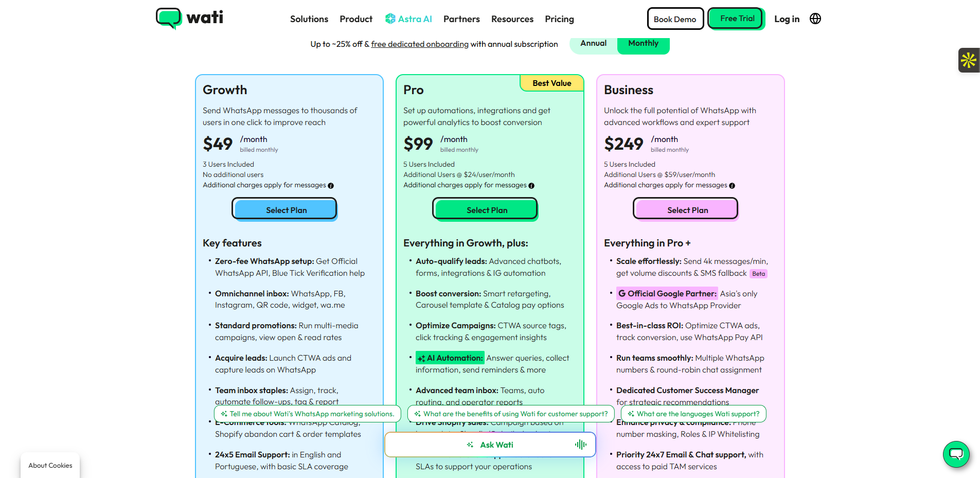
Task: Click Growth plan message charges info icon
Action: pyautogui.click(x=331, y=186)
